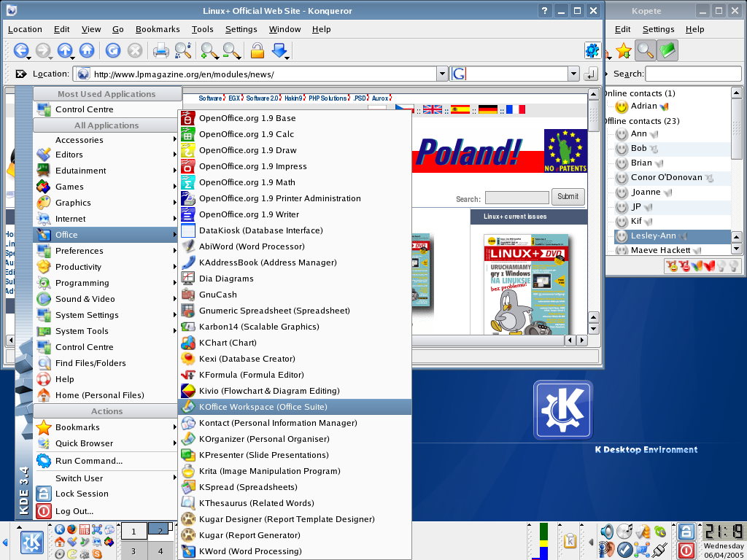Open the Location URL history dropdown
Viewport: 747px width, 560px height.
(x=442, y=74)
